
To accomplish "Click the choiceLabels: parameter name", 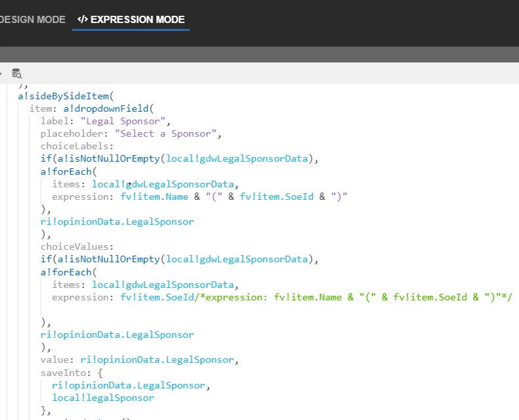I will click(77, 146).
